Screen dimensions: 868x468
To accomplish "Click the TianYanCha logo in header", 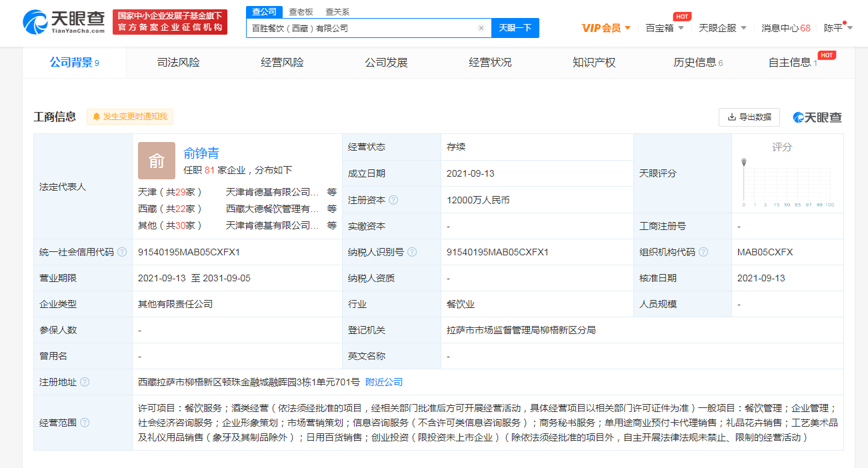I will pyautogui.click(x=64, y=22).
